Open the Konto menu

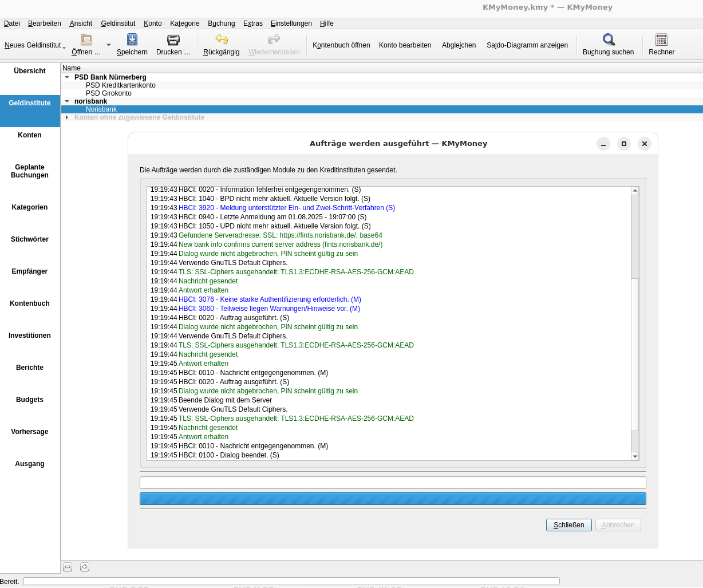(x=153, y=23)
